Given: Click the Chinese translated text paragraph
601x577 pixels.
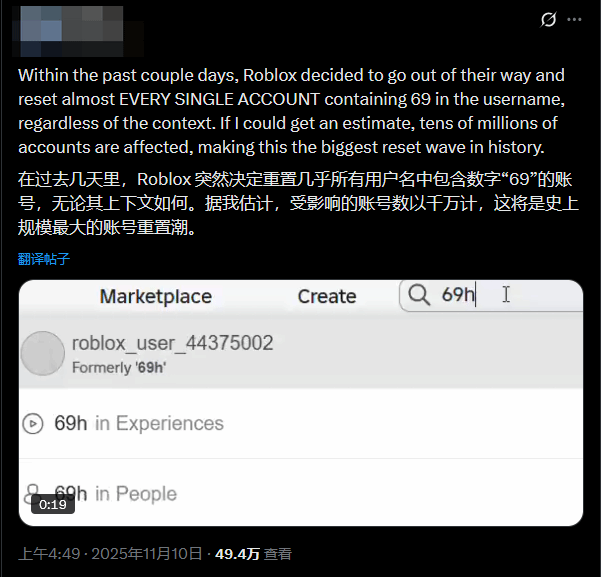Looking at the screenshot, I should [298, 204].
